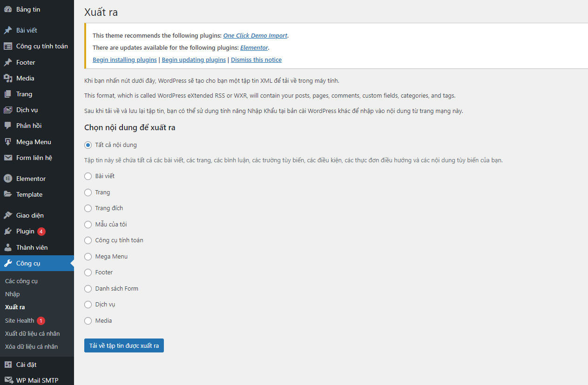Open Media via its sidebar icon

[8, 78]
